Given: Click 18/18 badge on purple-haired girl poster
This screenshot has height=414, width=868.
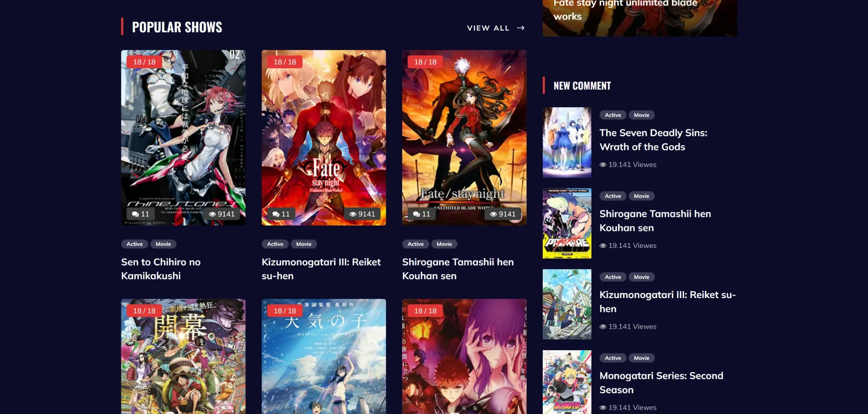Looking at the screenshot, I should tap(425, 311).
